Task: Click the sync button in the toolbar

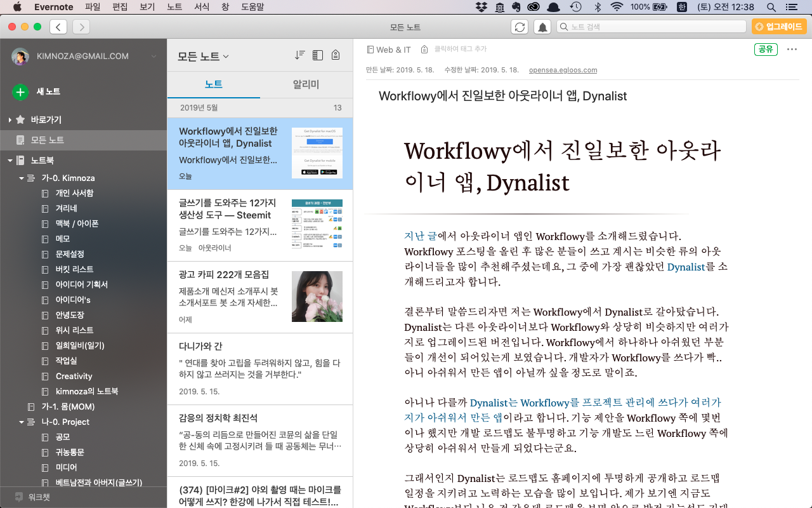Action: tap(520, 27)
